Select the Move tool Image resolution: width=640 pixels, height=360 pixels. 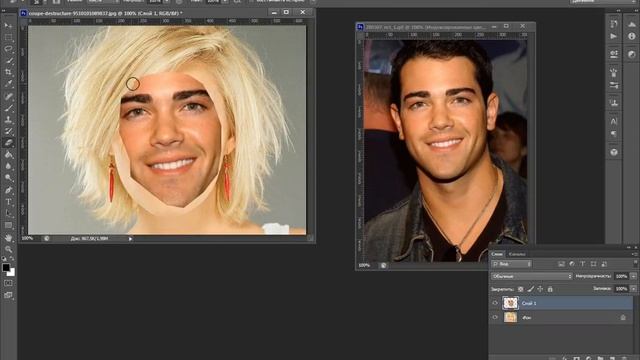8,25
